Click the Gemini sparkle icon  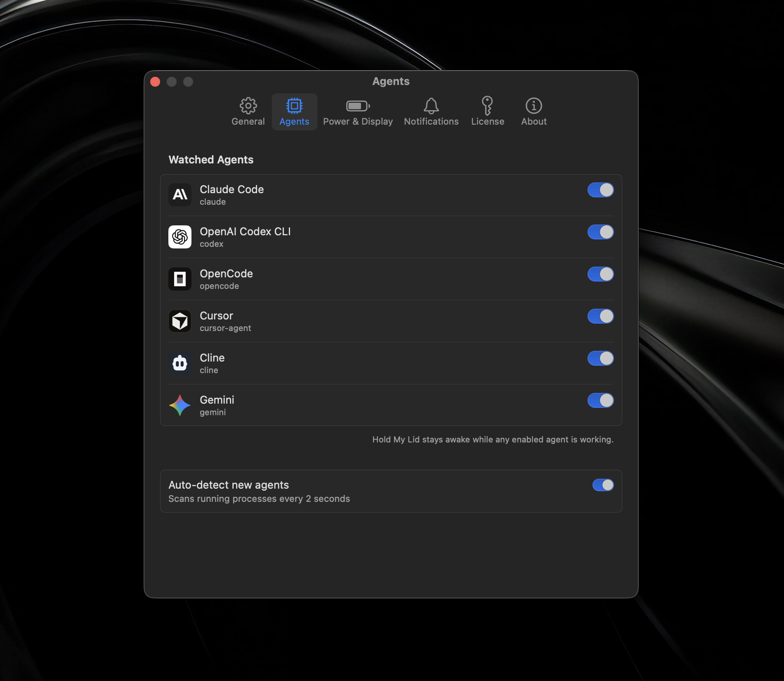coord(180,405)
